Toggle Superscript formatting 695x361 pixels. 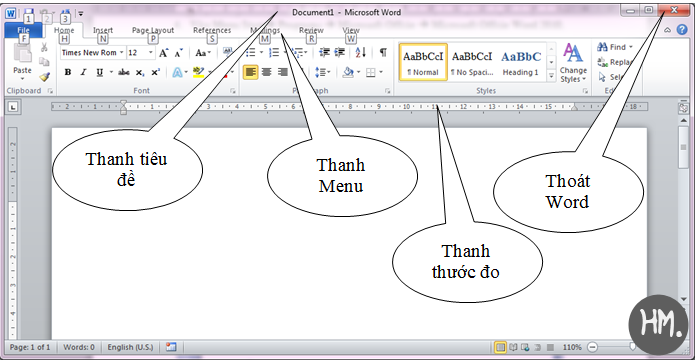click(156, 72)
